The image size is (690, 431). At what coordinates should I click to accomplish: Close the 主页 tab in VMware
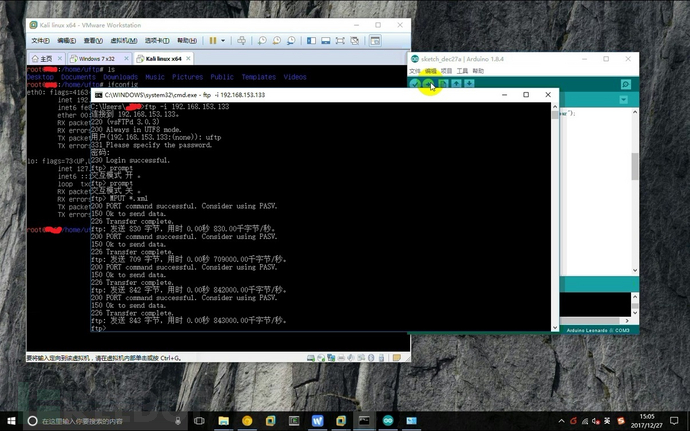(60, 59)
